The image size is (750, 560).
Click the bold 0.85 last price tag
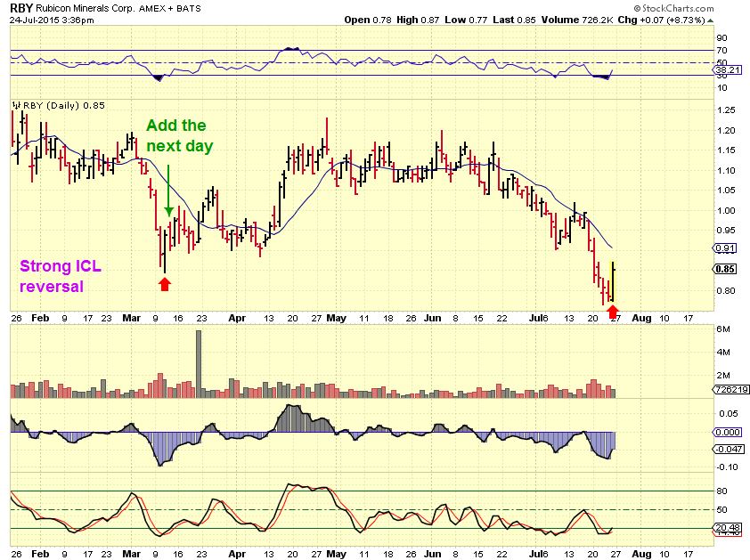725,269
